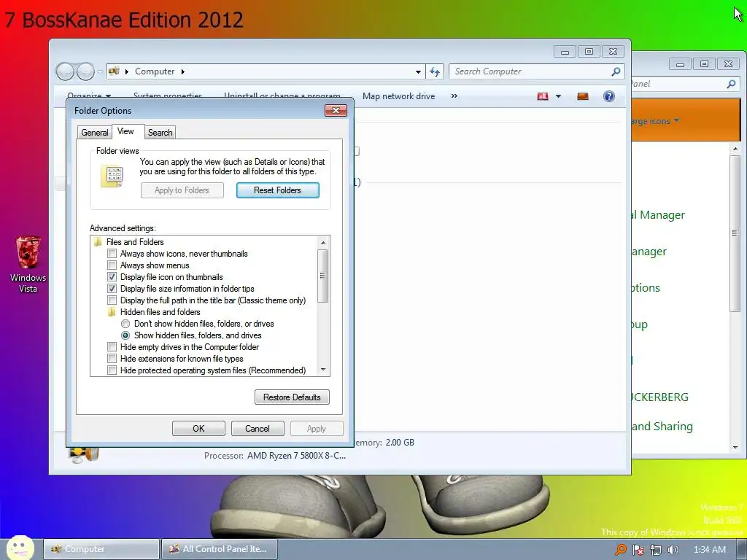Screen dimensions: 747x560
Task: Check Hide extensions for known file types
Action: click(x=112, y=359)
